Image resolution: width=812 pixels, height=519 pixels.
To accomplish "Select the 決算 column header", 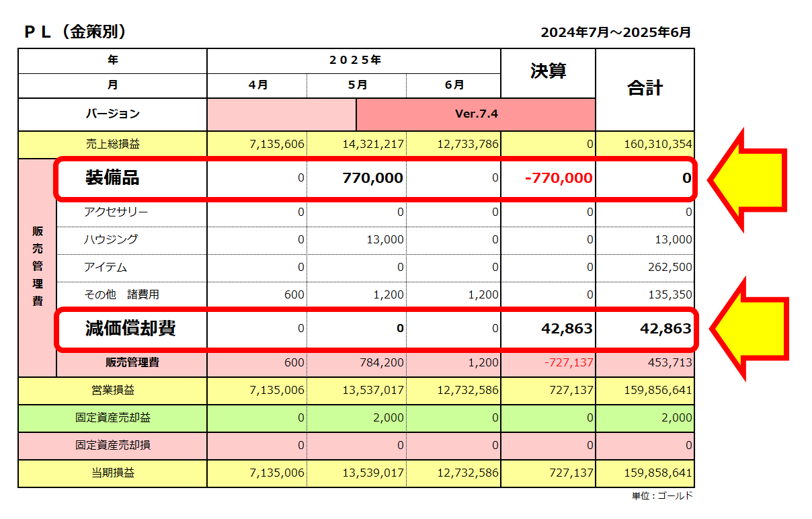I will tap(548, 72).
